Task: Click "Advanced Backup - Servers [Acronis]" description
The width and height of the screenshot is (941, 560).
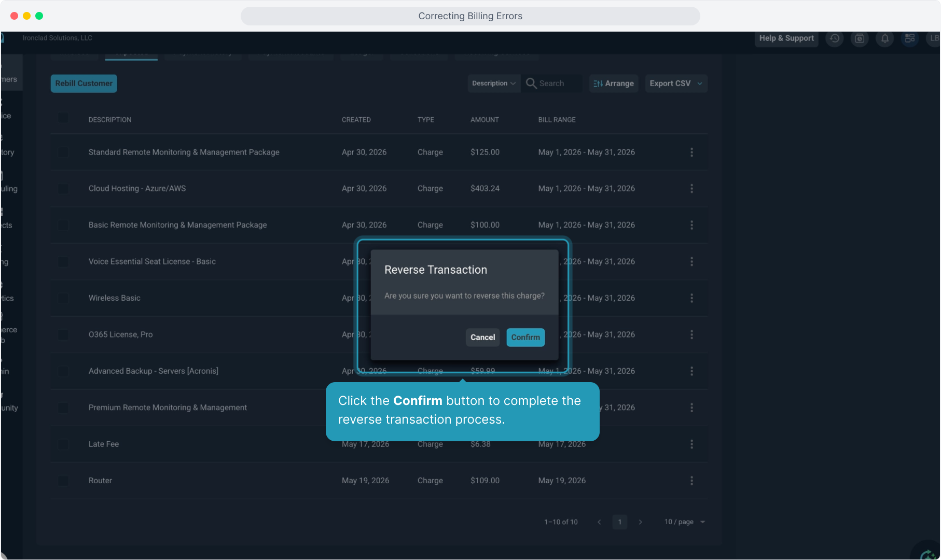Action: click(x=154, y=371)
